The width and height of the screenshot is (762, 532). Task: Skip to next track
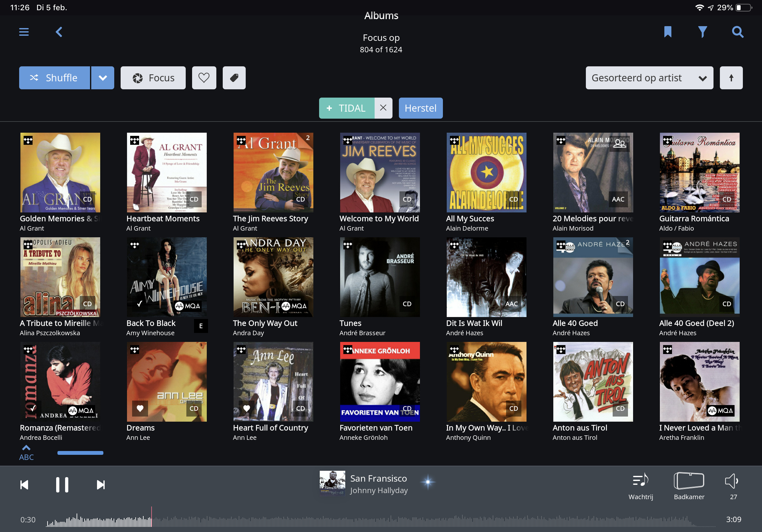click(101, 485)
